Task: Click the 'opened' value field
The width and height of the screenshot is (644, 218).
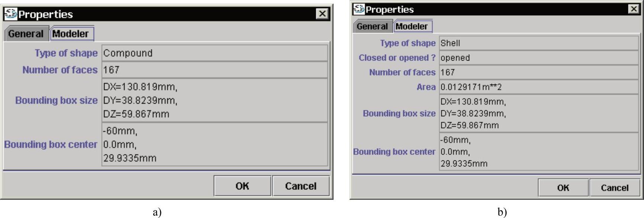Action: point(538,58)
